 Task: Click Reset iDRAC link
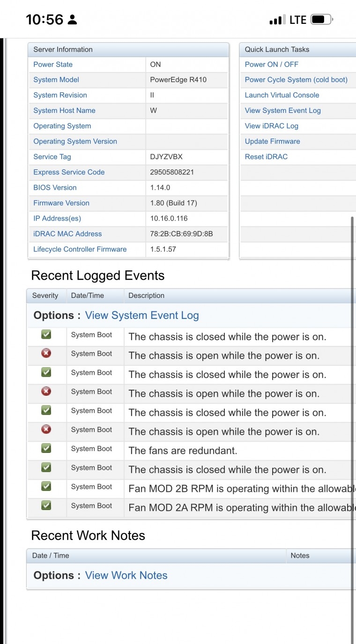point(266,157)
